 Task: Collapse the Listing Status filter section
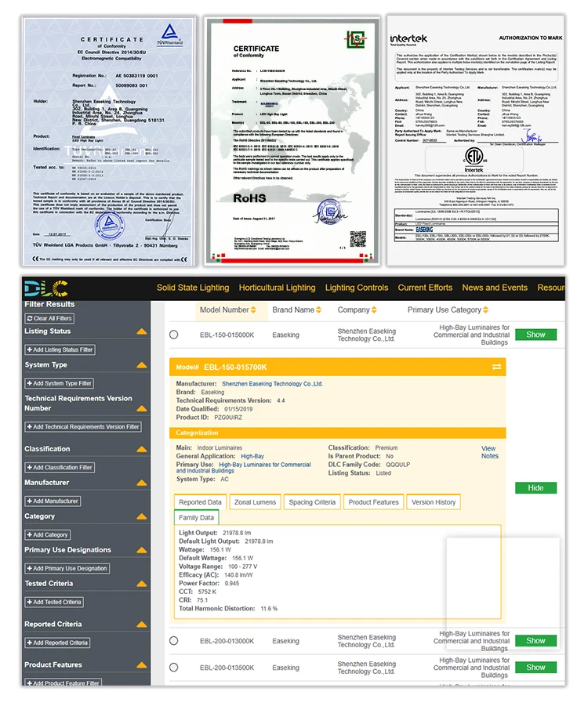point(142,332)
